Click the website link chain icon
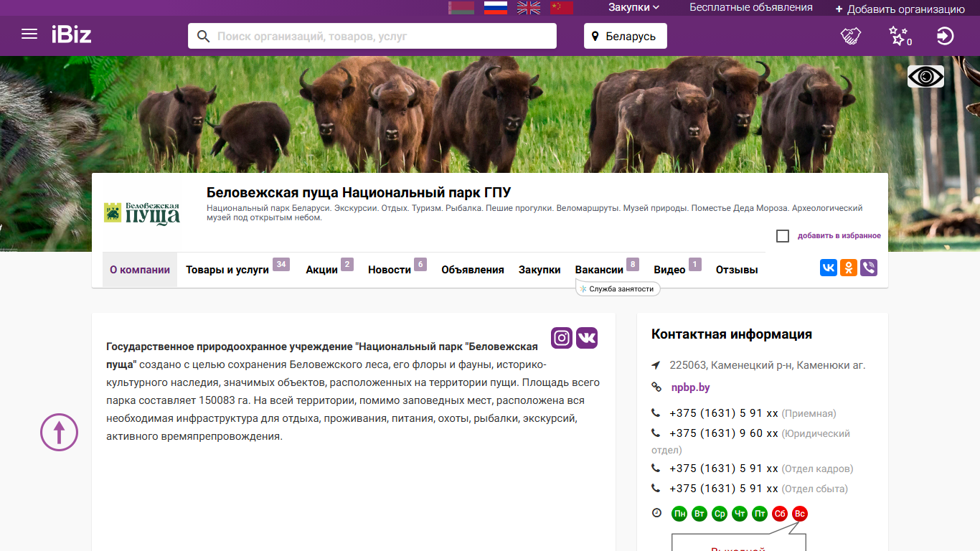 (656, 387)
